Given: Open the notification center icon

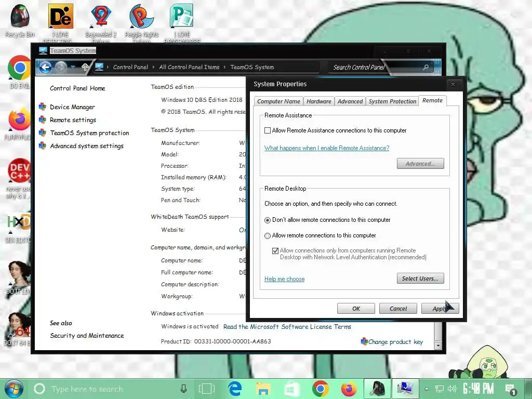Looking at the screenshot, I should (x=511, y=390).
